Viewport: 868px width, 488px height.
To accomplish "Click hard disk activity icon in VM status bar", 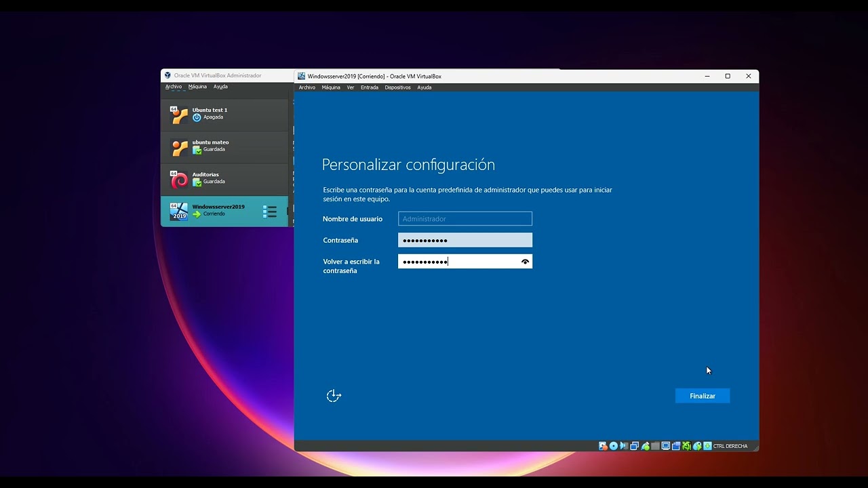I will tap(603, 446).
